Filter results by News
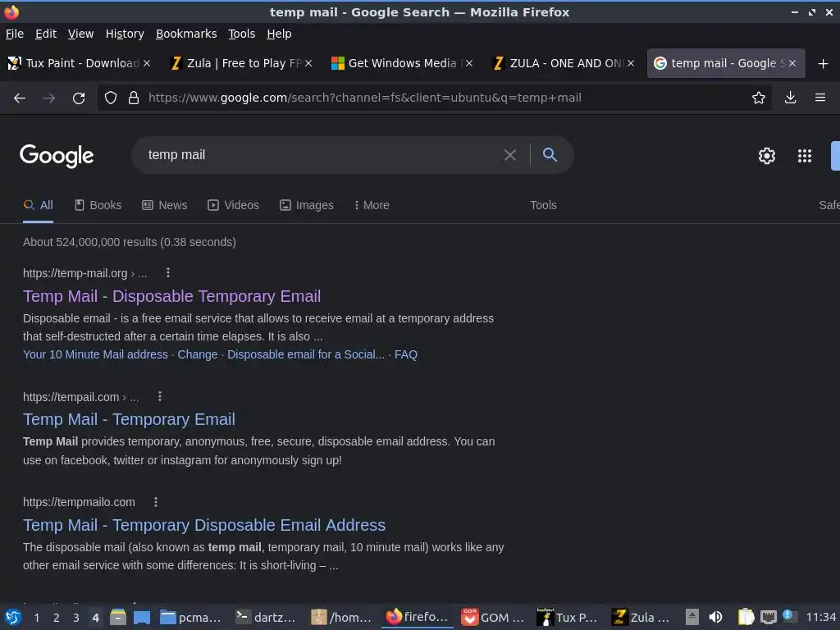Image resolution: width=840 pixels, height=630 pixels. pos(164,205)
